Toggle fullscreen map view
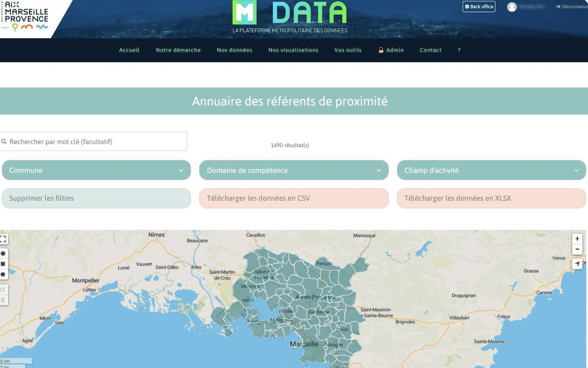Screen dimensions: 588x368 point(3,239)
